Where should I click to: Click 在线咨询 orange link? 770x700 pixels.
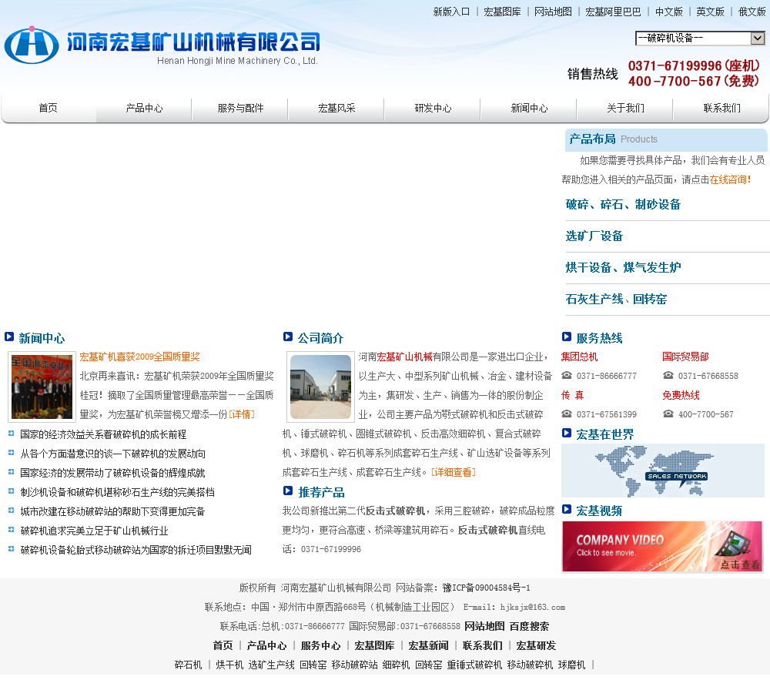point(730,179)
